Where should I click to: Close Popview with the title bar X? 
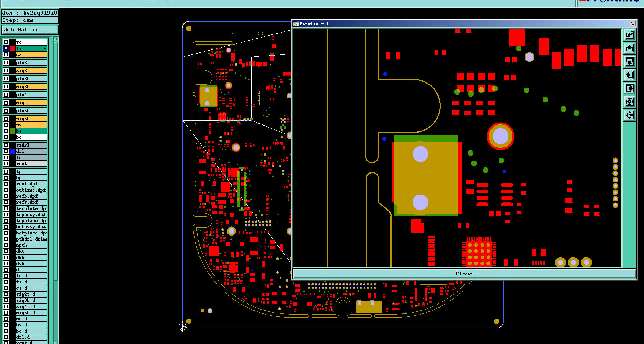[x=633, y=24]
